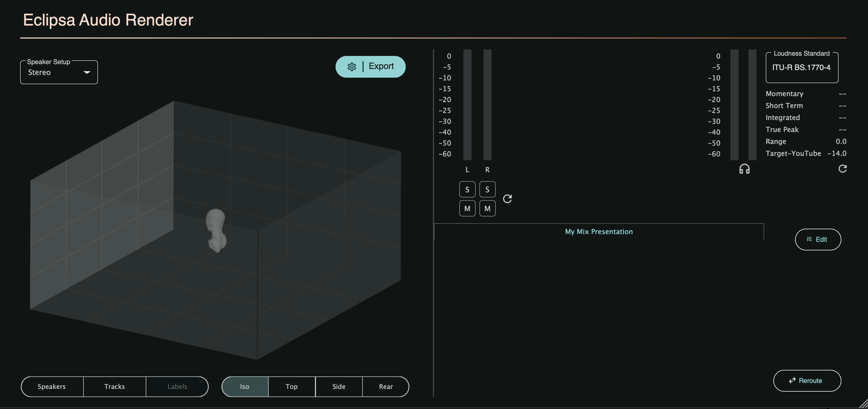Click the Export button

tap(381, 66)
